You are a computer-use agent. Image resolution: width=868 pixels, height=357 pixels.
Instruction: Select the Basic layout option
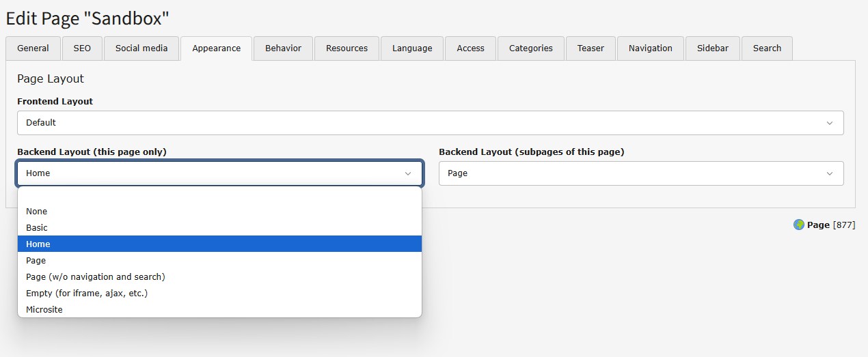tap(219, 228)
